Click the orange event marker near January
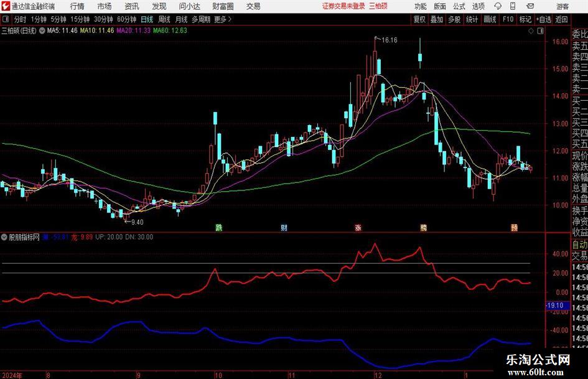 (514, 227)
